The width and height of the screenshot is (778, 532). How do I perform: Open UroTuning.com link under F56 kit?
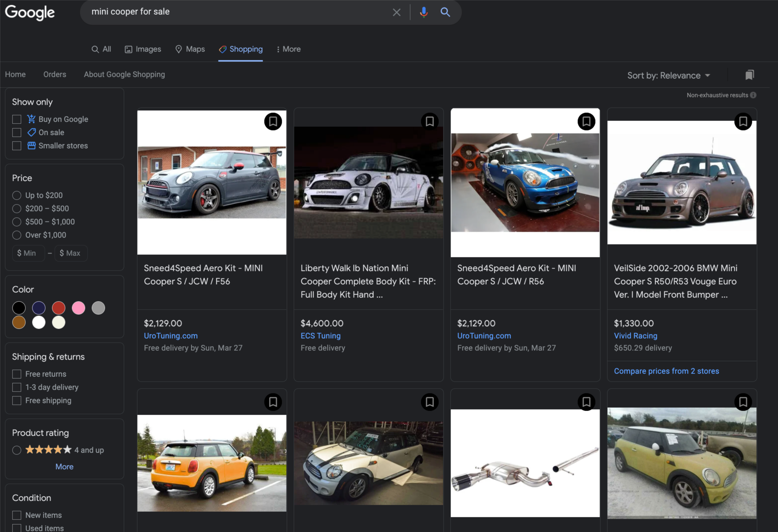(171, 336)
